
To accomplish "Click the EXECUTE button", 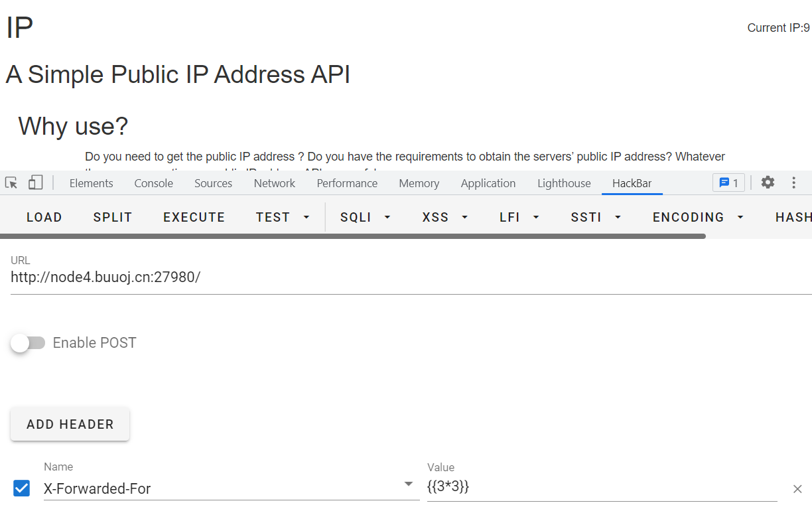I will 194,217.
